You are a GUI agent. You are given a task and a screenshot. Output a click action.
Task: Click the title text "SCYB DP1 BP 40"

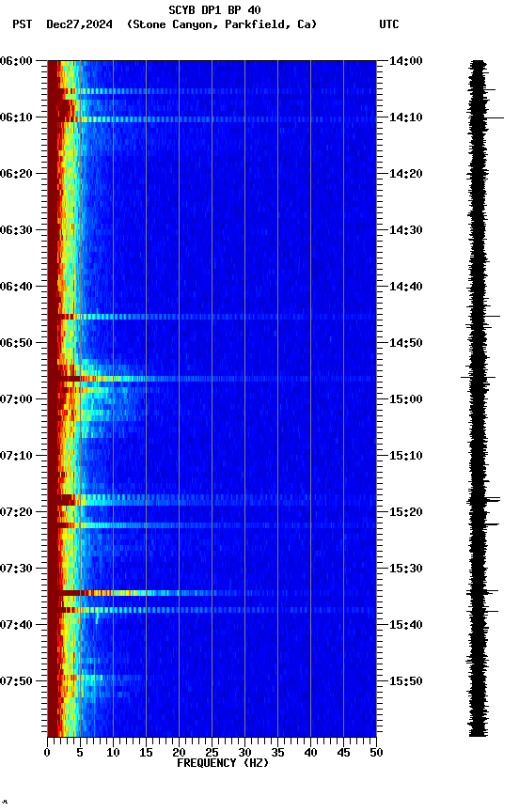pyautogui.click(x=214, y=10)
